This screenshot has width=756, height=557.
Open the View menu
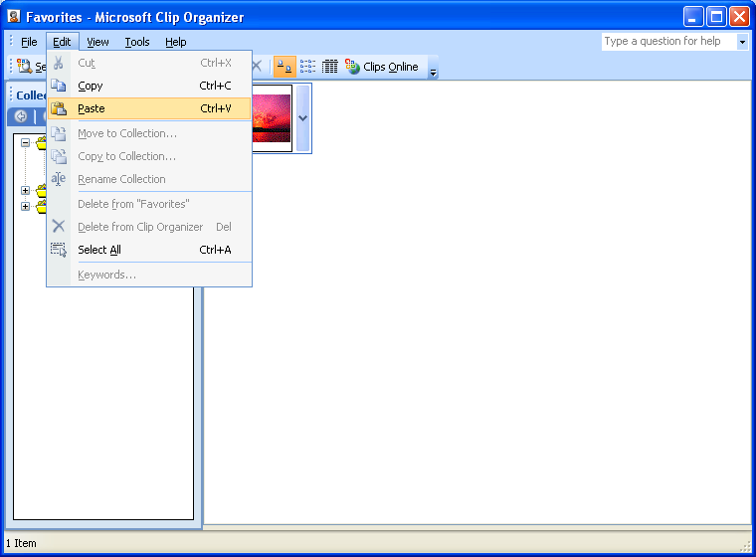click(97, 42)
